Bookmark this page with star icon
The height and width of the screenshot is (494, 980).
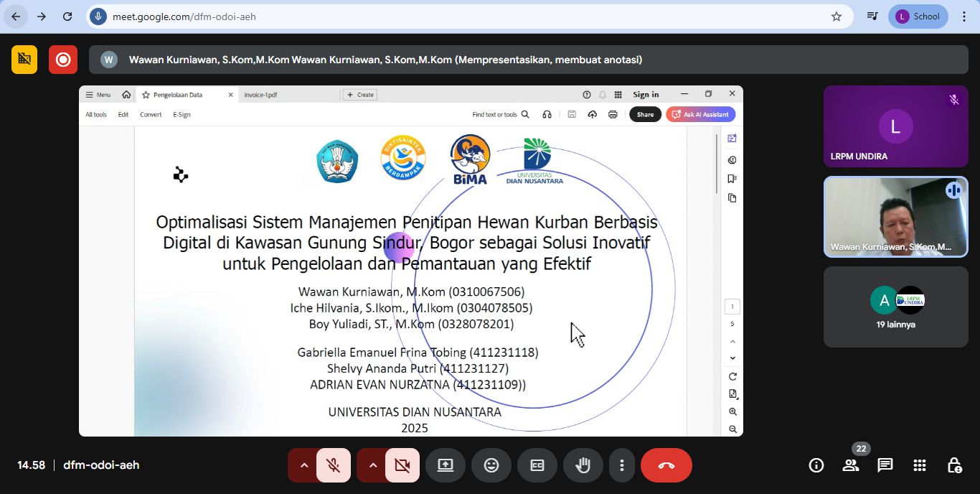836,17
